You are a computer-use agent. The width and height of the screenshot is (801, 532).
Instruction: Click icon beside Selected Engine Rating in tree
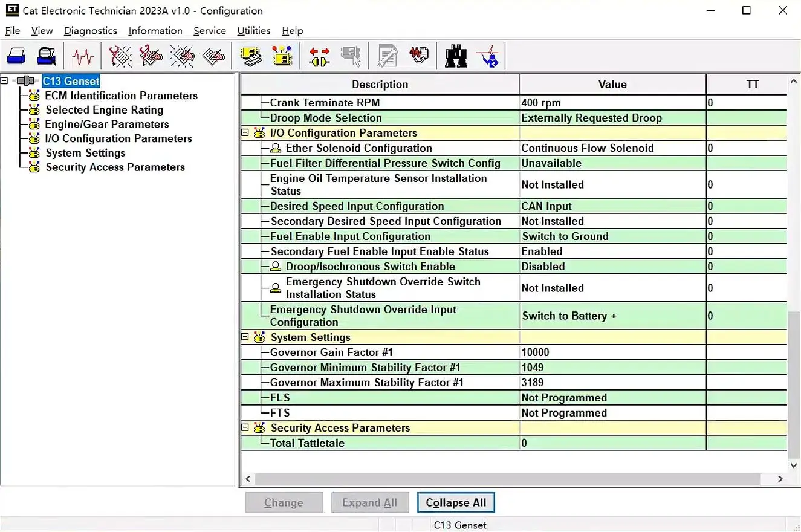(34, 110)
